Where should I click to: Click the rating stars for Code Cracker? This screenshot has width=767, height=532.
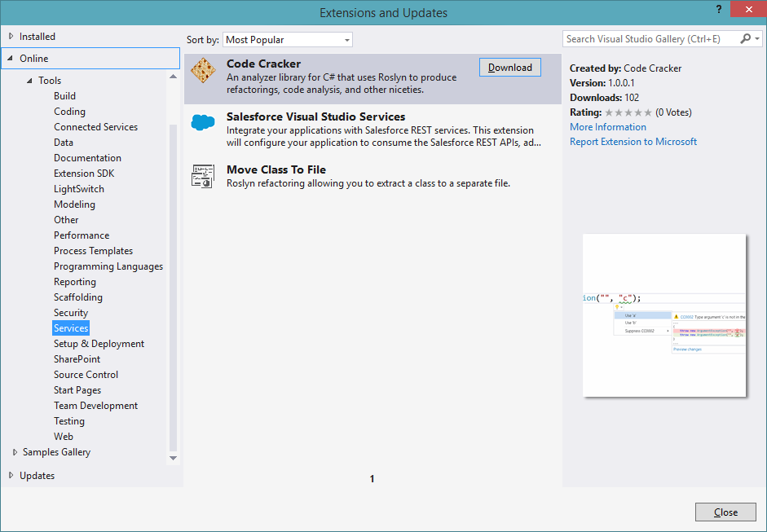coord(628,112)
